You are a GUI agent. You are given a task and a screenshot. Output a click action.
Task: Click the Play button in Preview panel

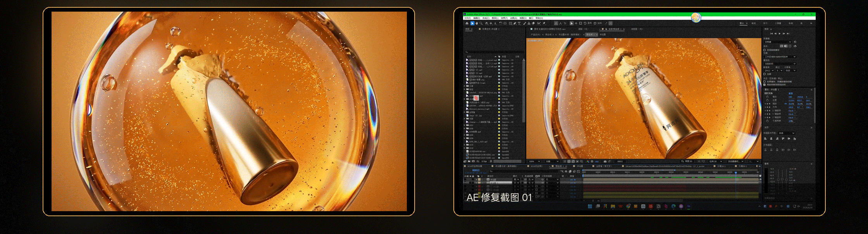pos(780,34)
